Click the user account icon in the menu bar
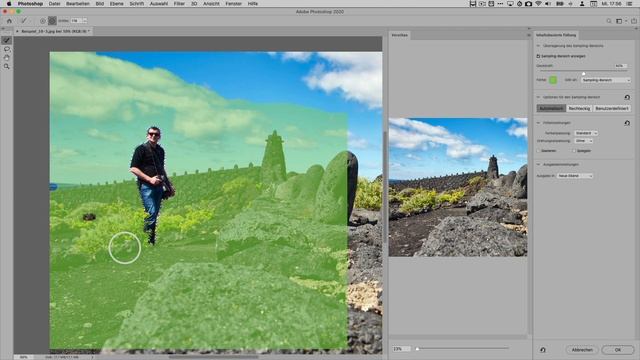 click(582, 4)
